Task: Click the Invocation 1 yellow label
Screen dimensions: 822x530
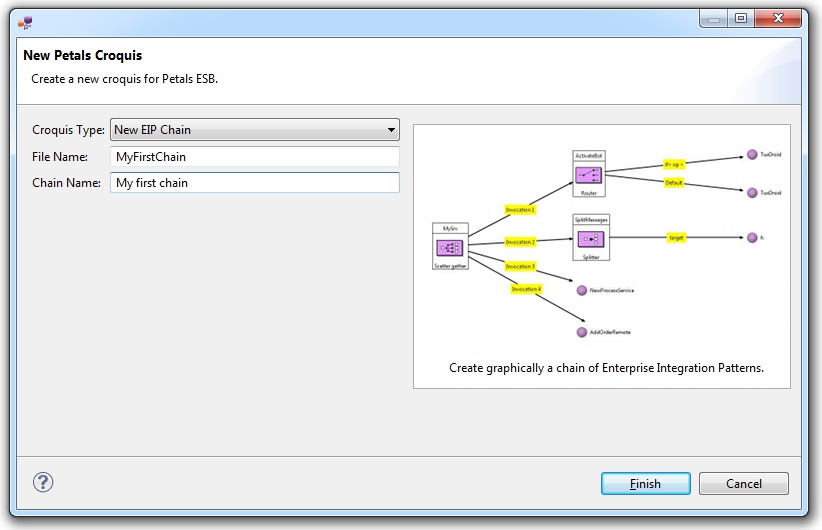Action: point(519,210)
